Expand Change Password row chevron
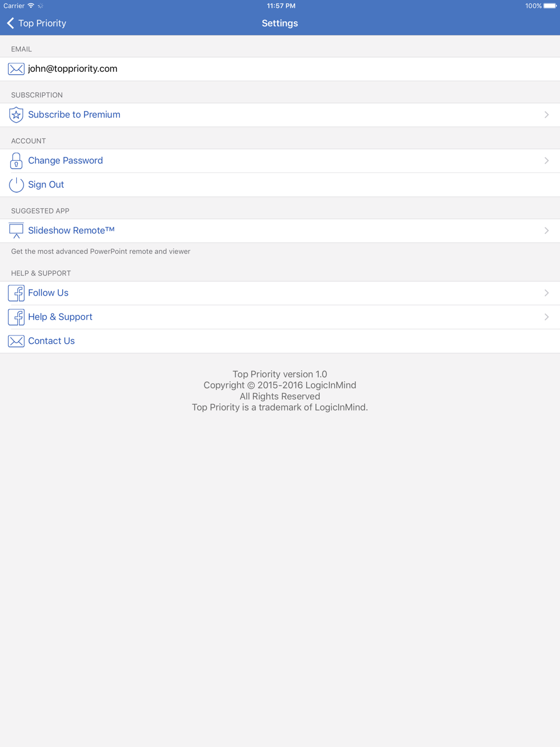 click(547, 161)
